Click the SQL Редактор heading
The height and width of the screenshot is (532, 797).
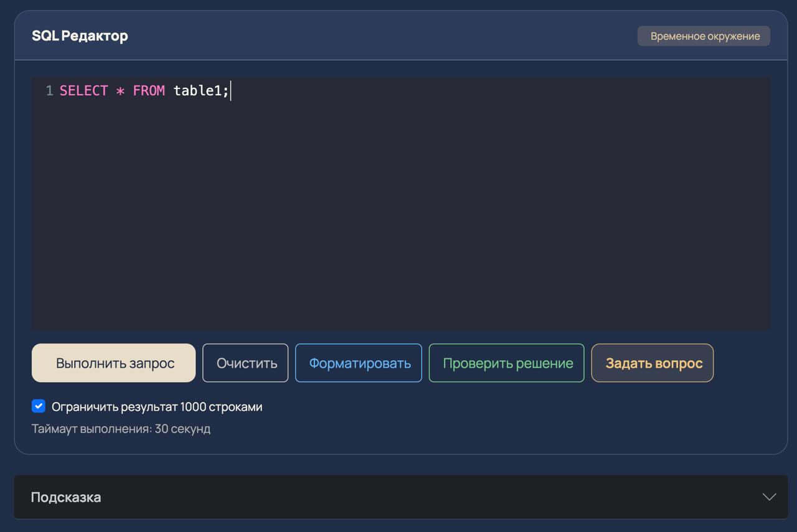[80, 35]
